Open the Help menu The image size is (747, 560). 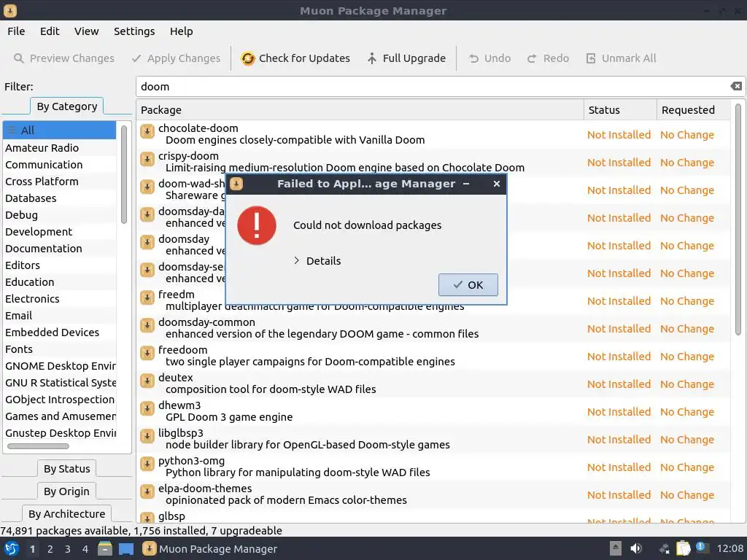point(181,31)
